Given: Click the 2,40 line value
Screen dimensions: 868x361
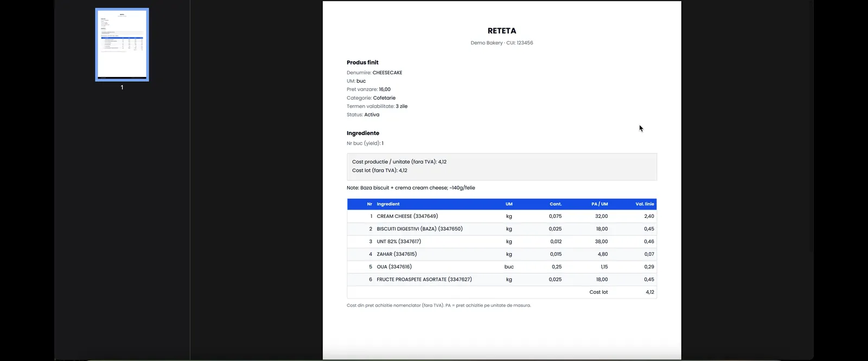Looking at the screenshot, I should tap(649, 216).
